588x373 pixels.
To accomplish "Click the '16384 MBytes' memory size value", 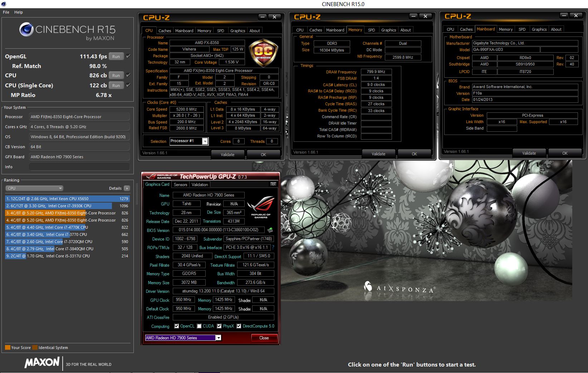I will tap(332, 50).
